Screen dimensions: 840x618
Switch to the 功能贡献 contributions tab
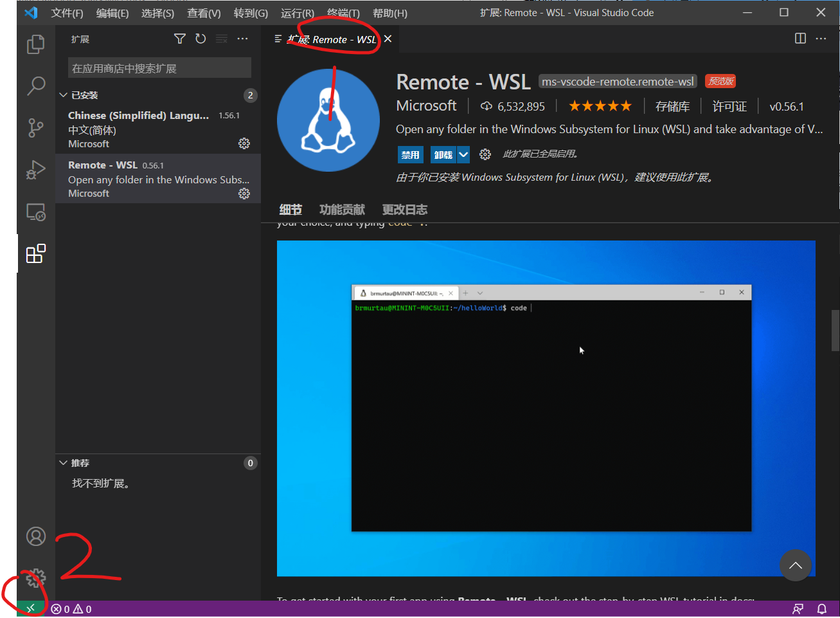pos(342,210)
